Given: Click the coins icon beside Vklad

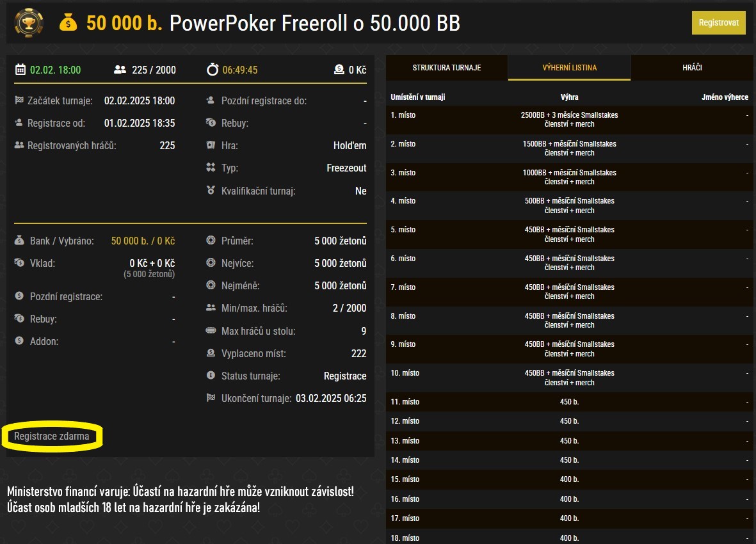Looking at the screenshot, I should point(19,262).
